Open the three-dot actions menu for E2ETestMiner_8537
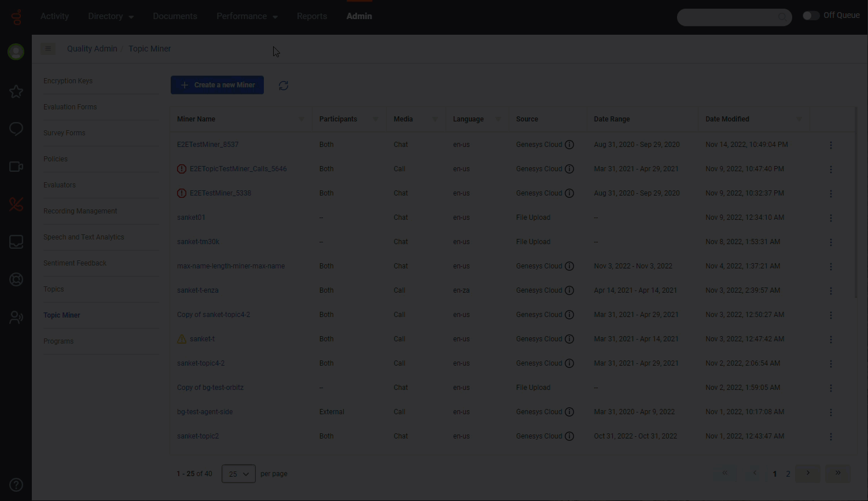 [831, 145]
